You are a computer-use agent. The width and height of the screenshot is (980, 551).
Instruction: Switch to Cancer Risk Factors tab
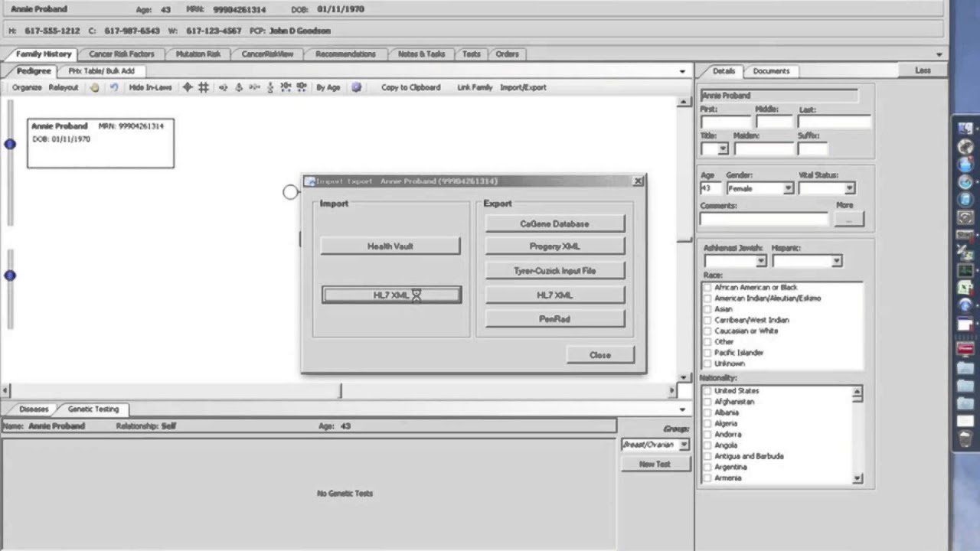click(121, 54)
